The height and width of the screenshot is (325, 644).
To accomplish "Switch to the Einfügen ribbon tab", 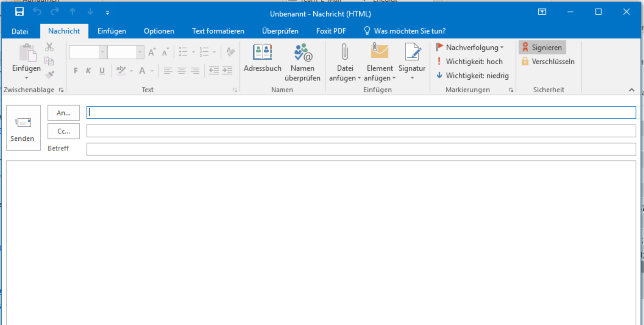I will click(x=112, y=31).
